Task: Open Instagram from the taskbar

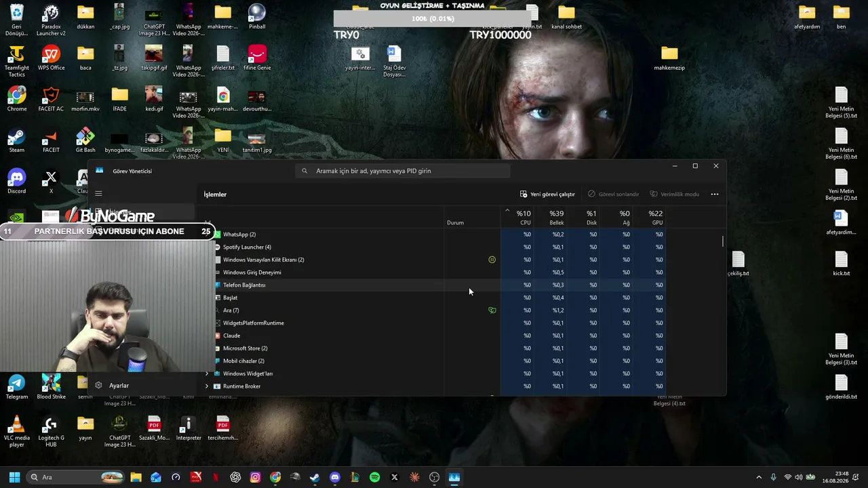Action: (x=255, y=477)
